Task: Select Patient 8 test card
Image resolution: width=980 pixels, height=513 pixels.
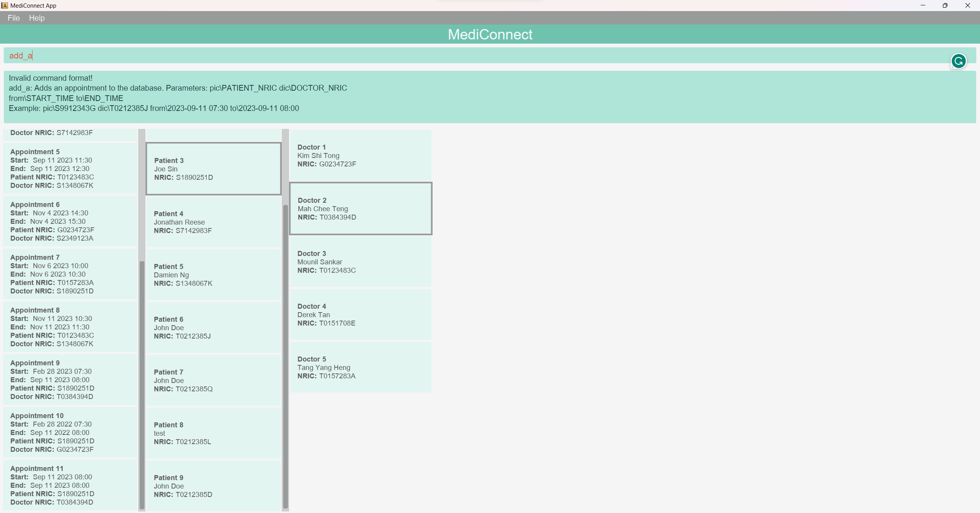Action: click(213, 433)
